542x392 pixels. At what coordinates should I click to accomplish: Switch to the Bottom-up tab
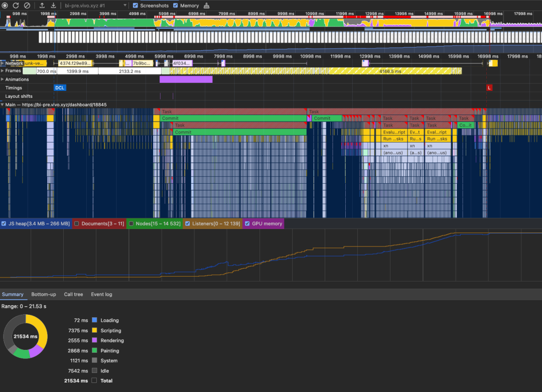pyautogui.click(x=44, y=294)
